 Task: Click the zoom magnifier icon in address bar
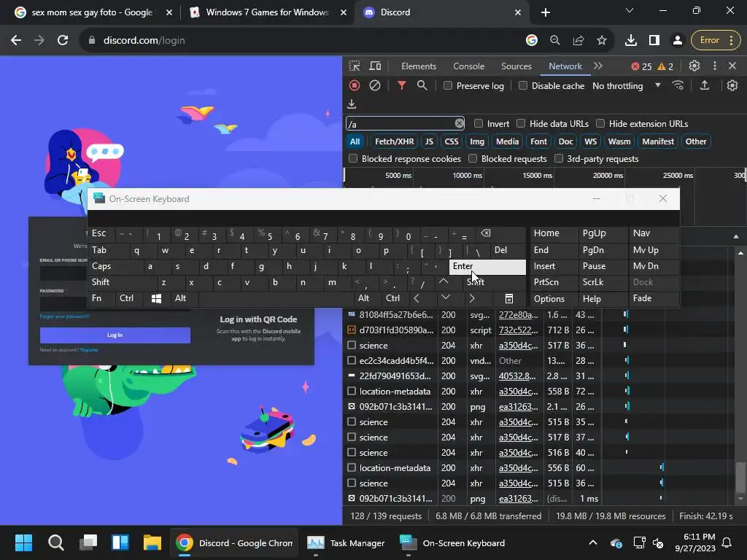pyautogui.click(x=555, y=41)
